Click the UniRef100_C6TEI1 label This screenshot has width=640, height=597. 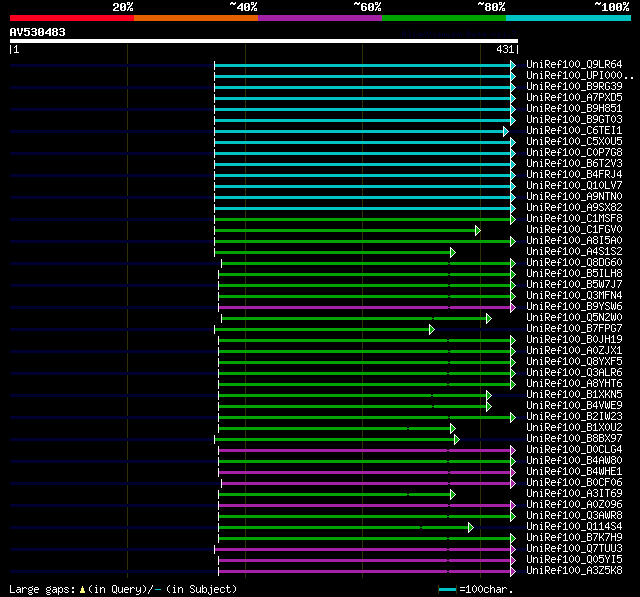(x=574, y=131)
